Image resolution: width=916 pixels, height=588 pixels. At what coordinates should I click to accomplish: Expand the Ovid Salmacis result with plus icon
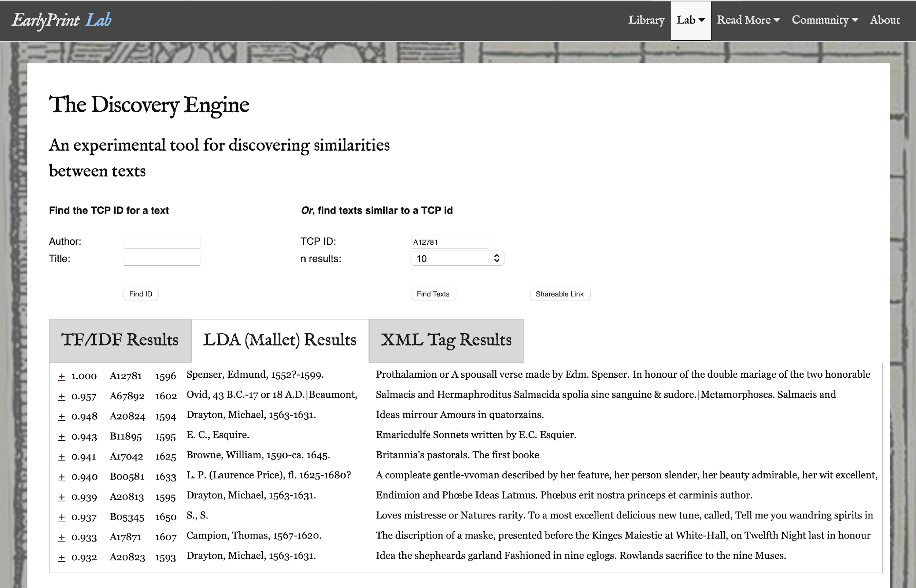point(62,397)
